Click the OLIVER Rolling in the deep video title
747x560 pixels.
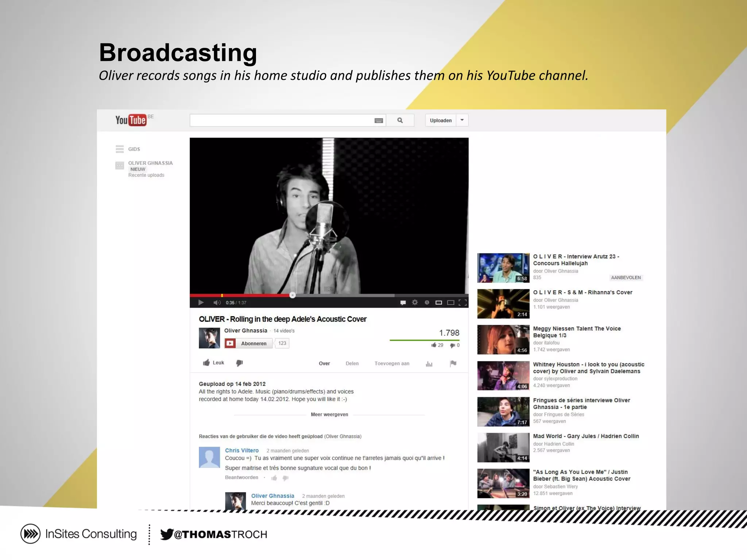[283, 319]
